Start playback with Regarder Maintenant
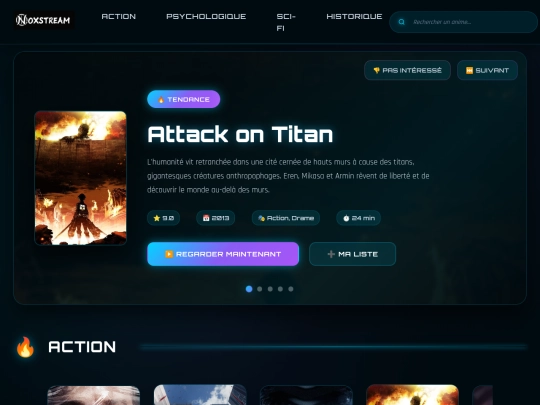The image size is (540, 405). 223,254
